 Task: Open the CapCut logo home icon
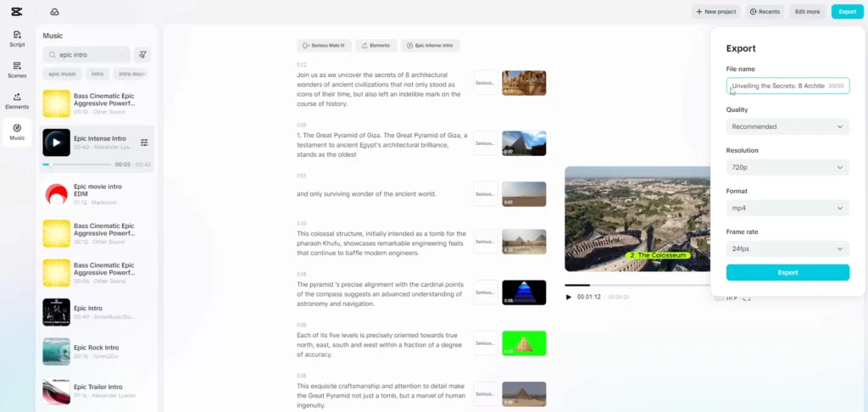point(16,12)
